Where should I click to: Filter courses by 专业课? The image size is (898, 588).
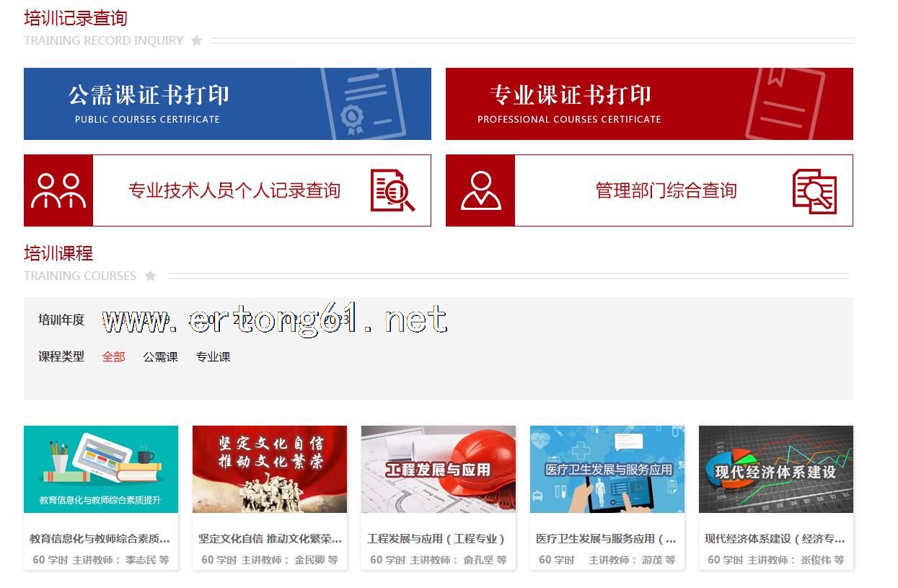213,356
